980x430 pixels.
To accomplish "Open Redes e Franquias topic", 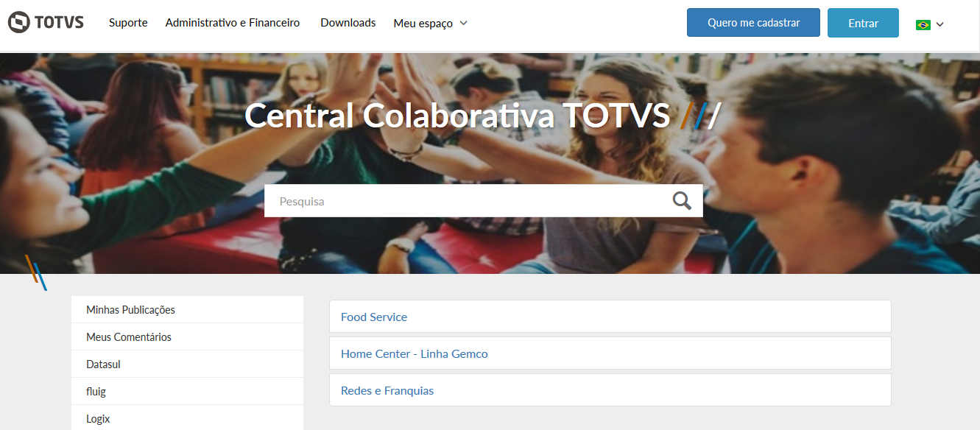I will (x=610, y=390).
